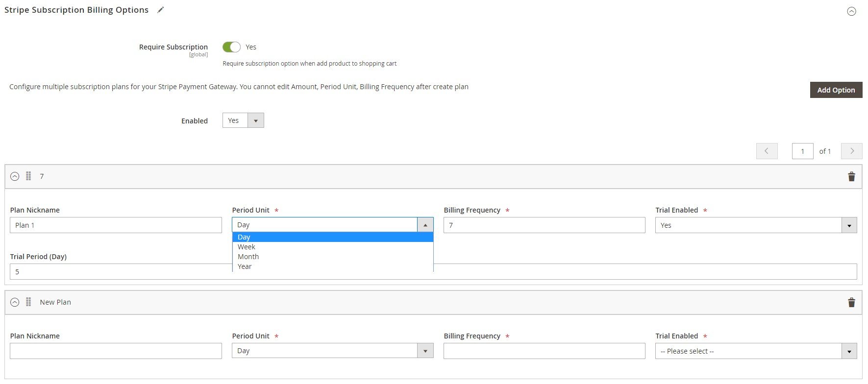Click the Require Subscription label

point(174,47)
